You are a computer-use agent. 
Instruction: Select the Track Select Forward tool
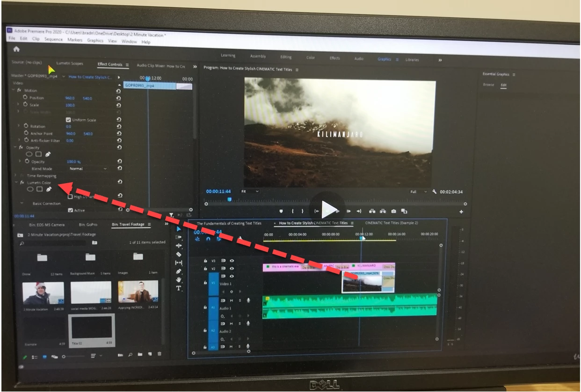point(178,237)
